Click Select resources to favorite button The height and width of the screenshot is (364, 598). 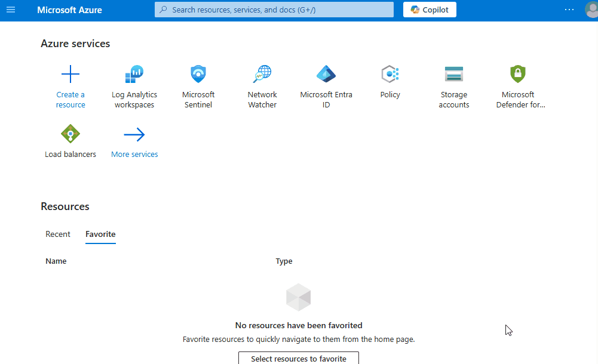tap(299, 358)
